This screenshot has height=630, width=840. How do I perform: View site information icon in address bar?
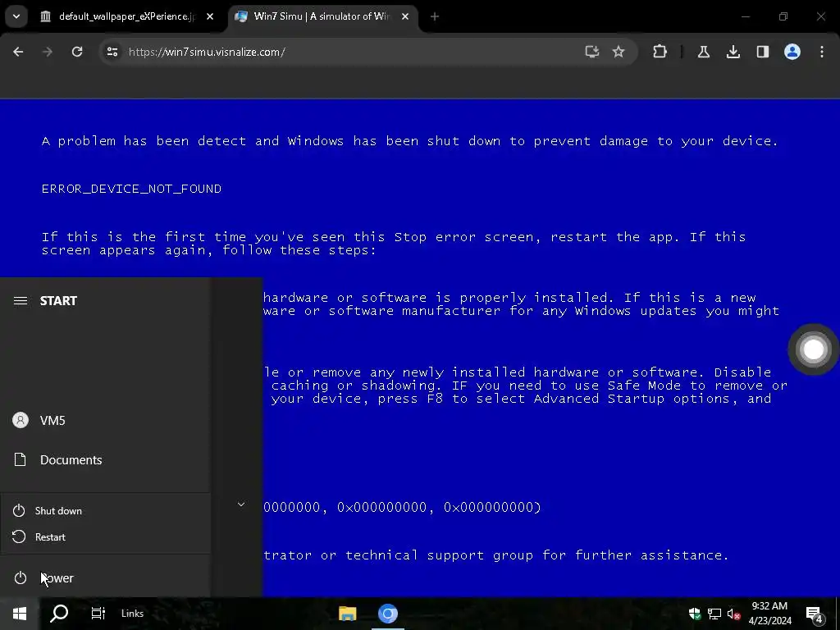point(112,52)
